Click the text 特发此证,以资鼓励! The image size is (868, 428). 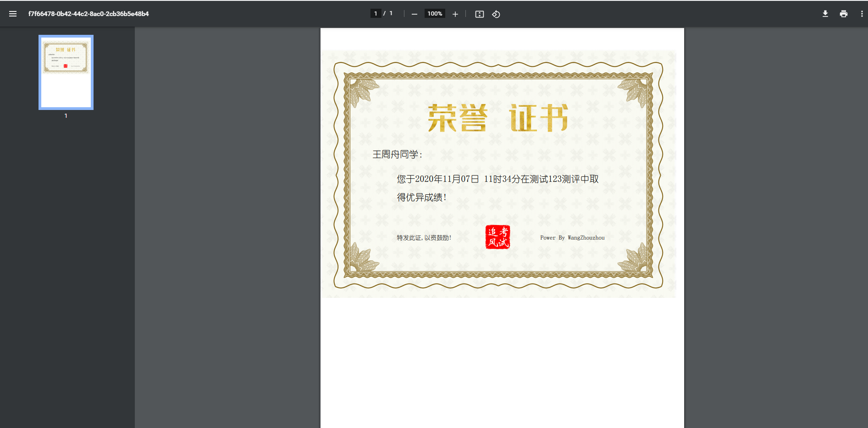[x=424, y=238]
